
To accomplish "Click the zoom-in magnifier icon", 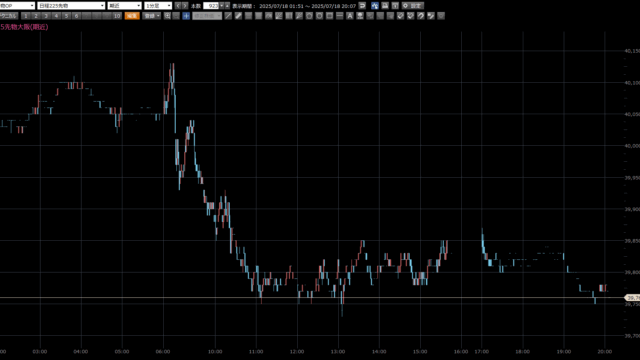I will coord(167,16).
